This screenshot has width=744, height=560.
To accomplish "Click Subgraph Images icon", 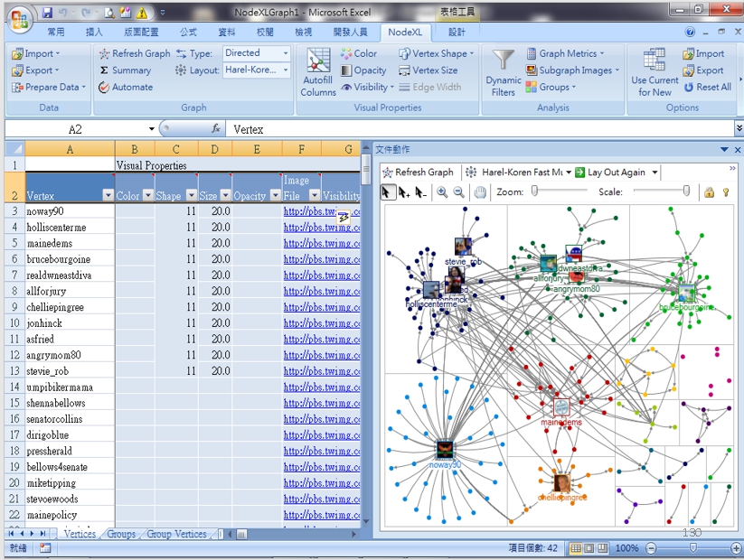I will 532,70.
